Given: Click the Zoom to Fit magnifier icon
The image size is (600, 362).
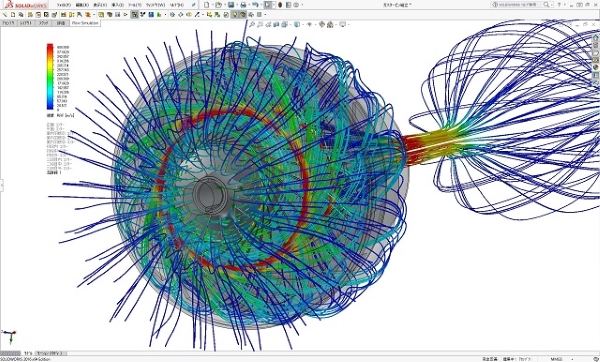Looking at the screenshot, I should coord(252,24).
